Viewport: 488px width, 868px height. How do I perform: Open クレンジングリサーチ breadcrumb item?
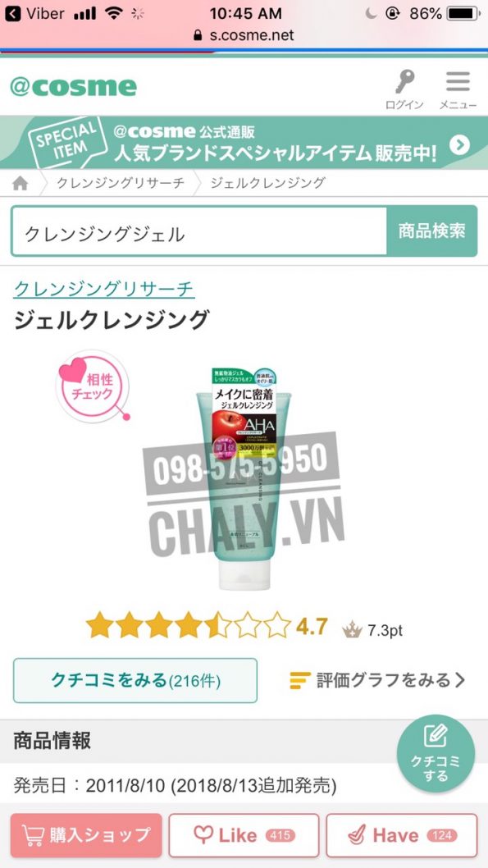[x=121, y=183]
